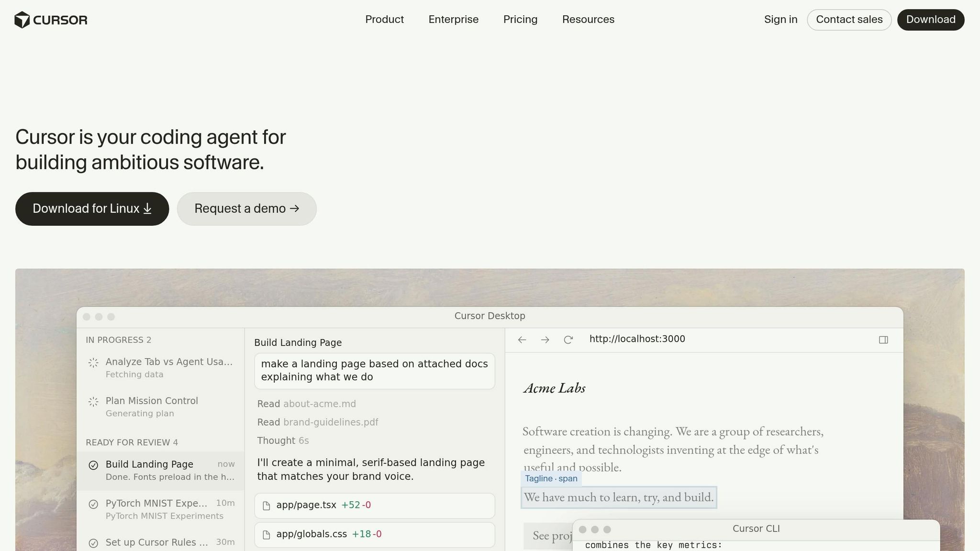Select the Set up Cursor Rules task
Image resolution: width=980 pixels, height=551 pixels.
tap(161, 542)
